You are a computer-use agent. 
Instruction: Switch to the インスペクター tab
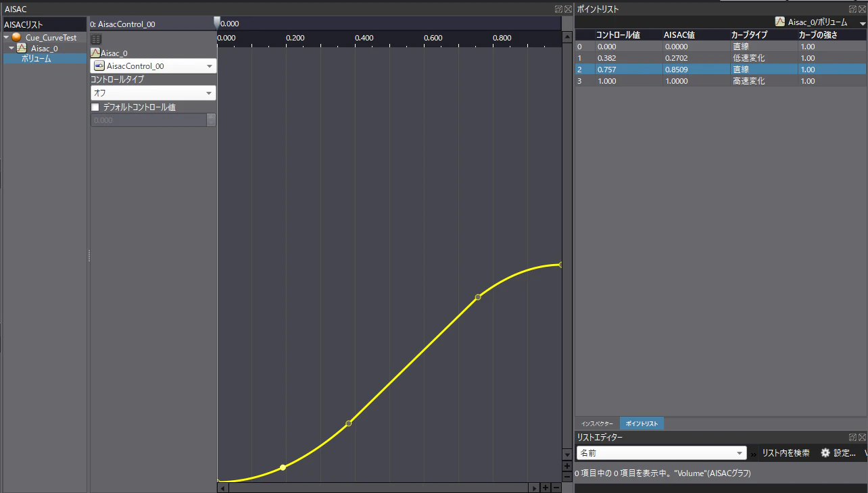click(x=597, y=424)
